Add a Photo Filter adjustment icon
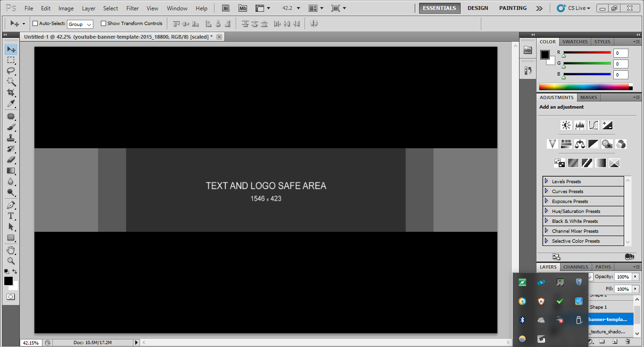 pyautogui.click(x=607, y=144)
